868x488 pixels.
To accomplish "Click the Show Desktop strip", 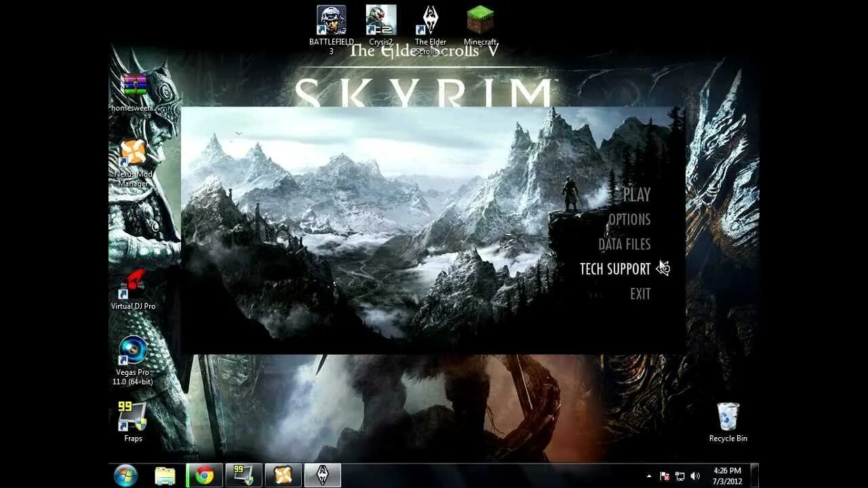I will 754,476.
